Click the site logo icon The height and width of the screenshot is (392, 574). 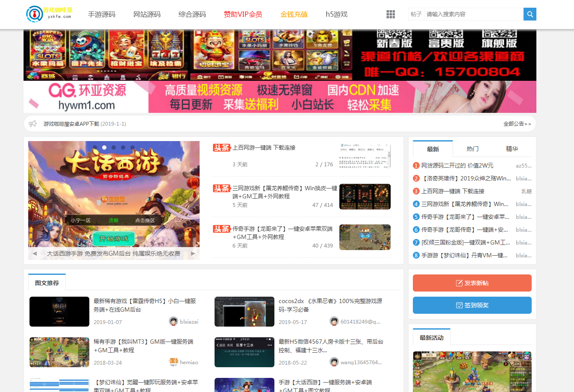click(x=34, y=14)
